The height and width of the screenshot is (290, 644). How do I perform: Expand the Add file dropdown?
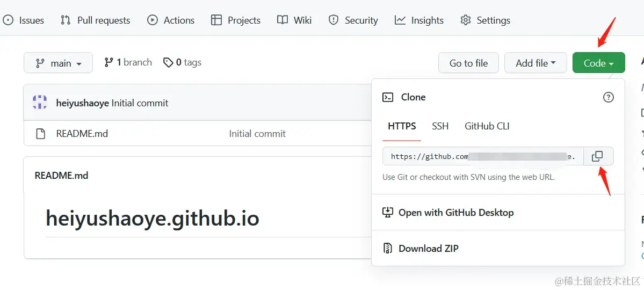click(x=536, y=63)
